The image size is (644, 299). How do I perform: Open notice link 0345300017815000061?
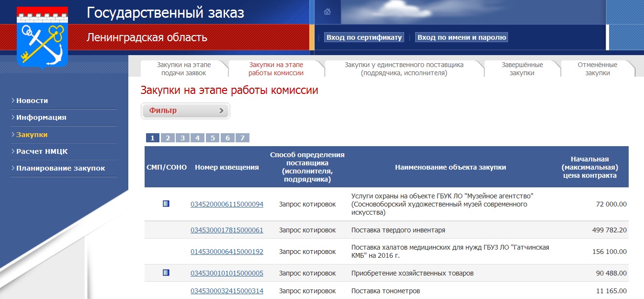(227, 230)
